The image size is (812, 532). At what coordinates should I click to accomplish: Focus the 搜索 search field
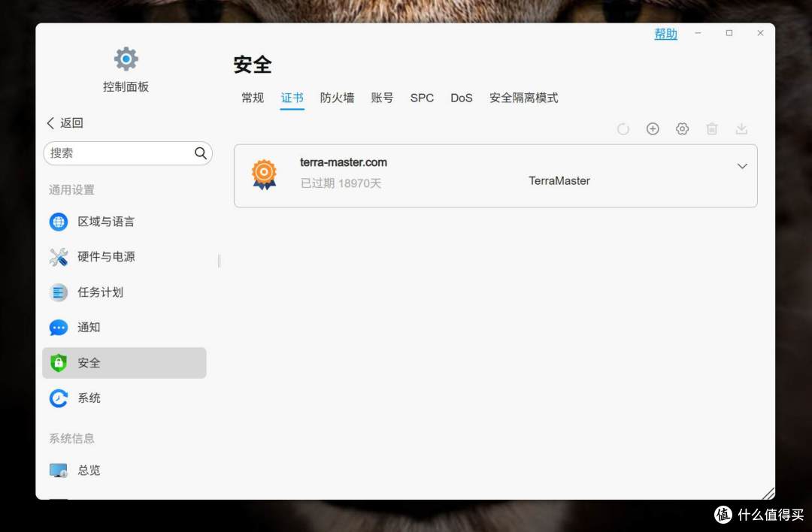click(x=128, y=153)
